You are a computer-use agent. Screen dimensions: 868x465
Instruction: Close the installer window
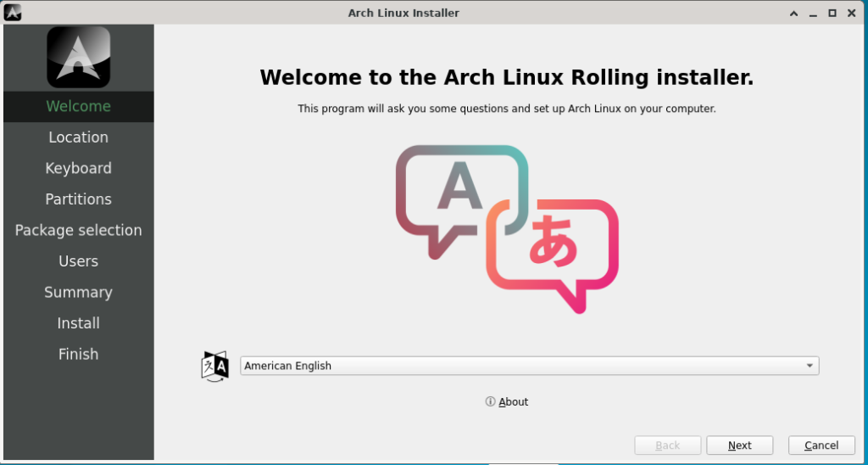(851, 14)
